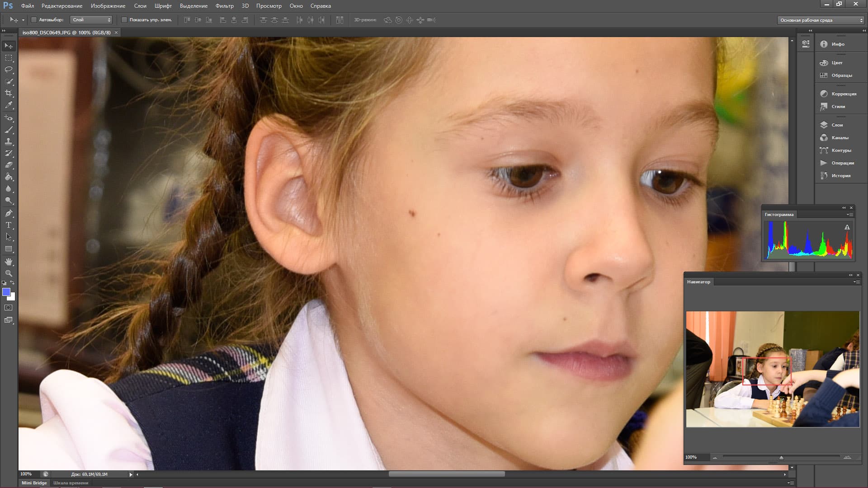
Task: Select the Clone Stamp tool
Action: pos(9,141)
